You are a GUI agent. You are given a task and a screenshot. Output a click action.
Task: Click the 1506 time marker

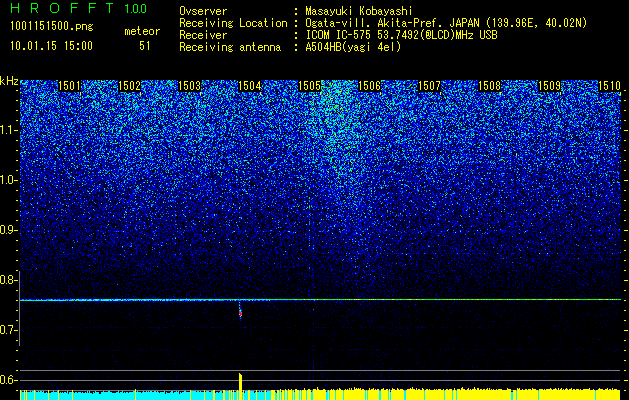click(x=369, y=86)
